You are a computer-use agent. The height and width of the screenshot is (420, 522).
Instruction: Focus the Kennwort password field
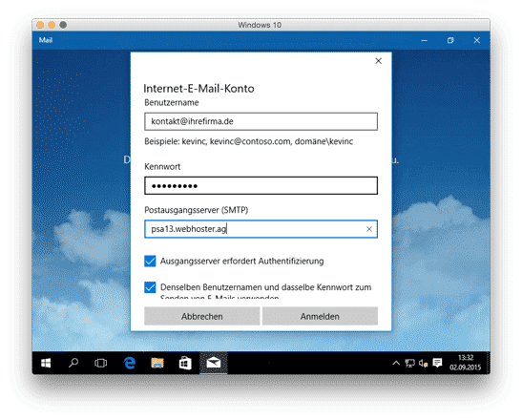tap(261, 186)
